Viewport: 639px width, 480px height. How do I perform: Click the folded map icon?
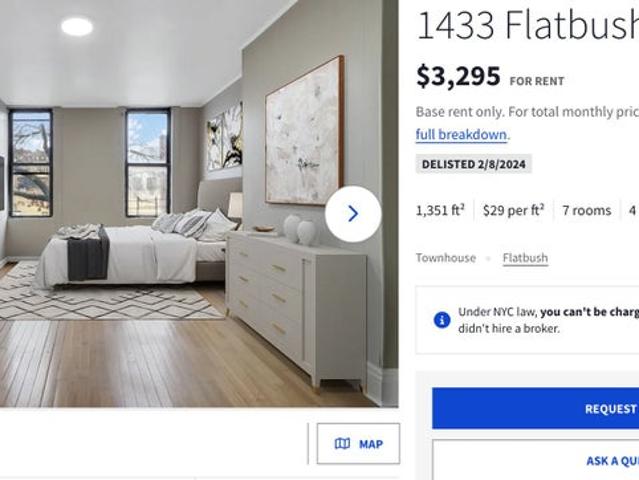coord(342,443)
